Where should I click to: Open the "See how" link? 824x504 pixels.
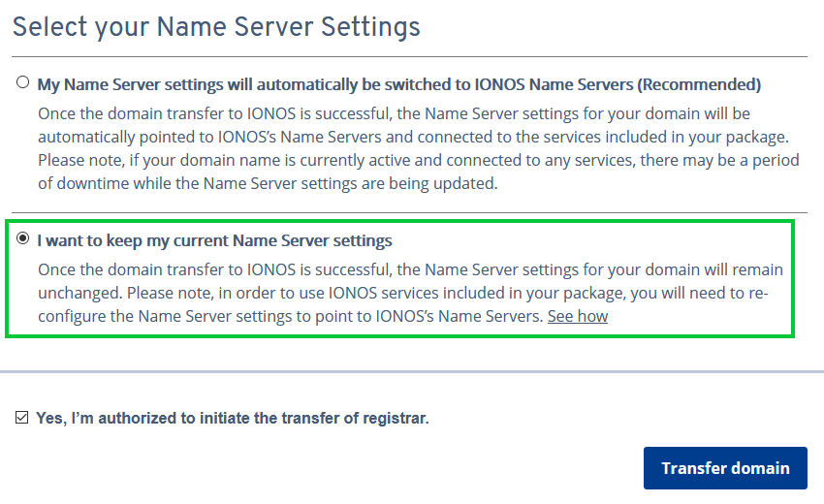coord(578,316)
